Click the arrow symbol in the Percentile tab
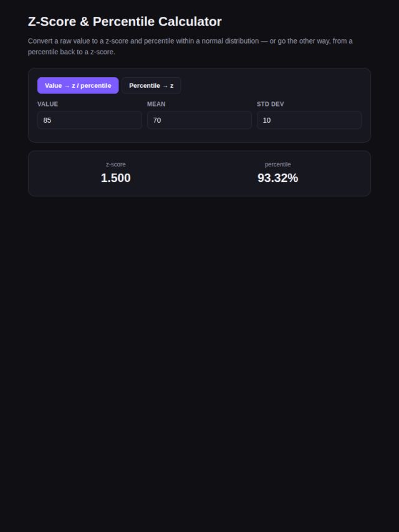 [165, 86]
